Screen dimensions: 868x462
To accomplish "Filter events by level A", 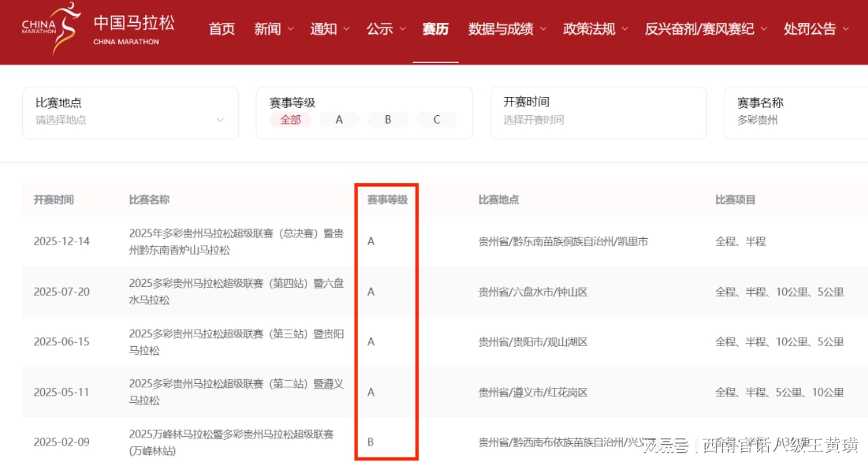I will (x=339, y=120).
